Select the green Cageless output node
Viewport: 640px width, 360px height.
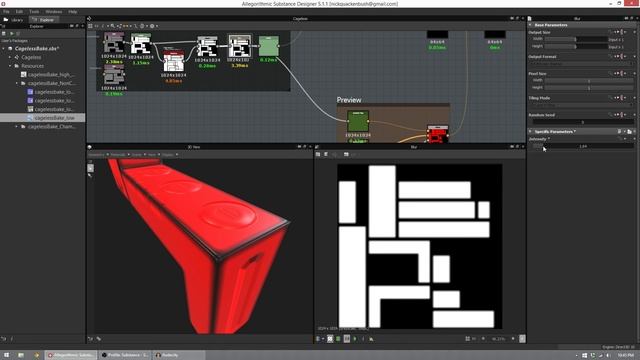tap(269, 46)
